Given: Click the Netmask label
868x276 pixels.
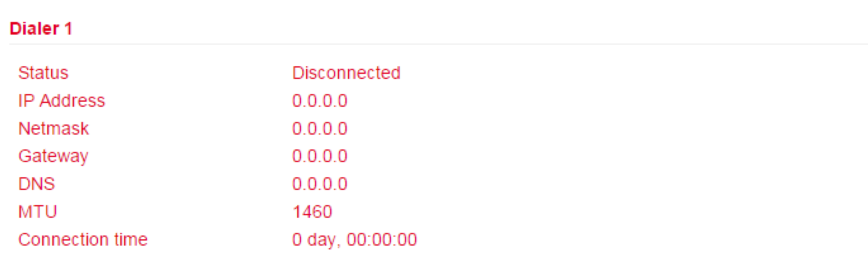Looking at the screenshot, I should click(x=54, y=129).
